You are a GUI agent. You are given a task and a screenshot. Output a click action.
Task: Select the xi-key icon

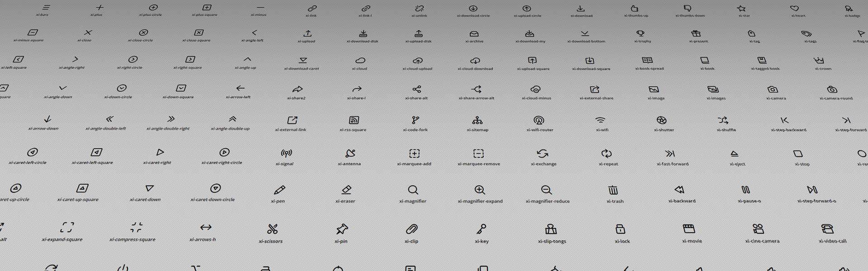click(481, 229)
